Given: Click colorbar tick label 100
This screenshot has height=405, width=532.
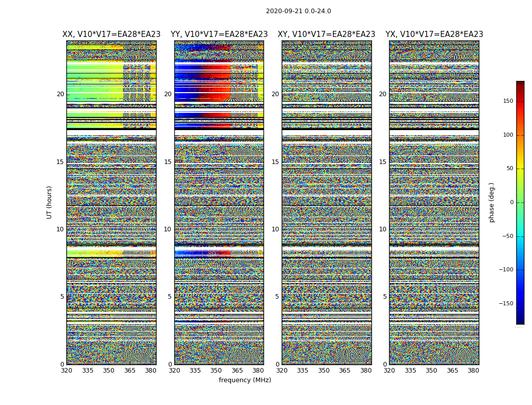Looking at the screenshot, I should tap(508, 135).
